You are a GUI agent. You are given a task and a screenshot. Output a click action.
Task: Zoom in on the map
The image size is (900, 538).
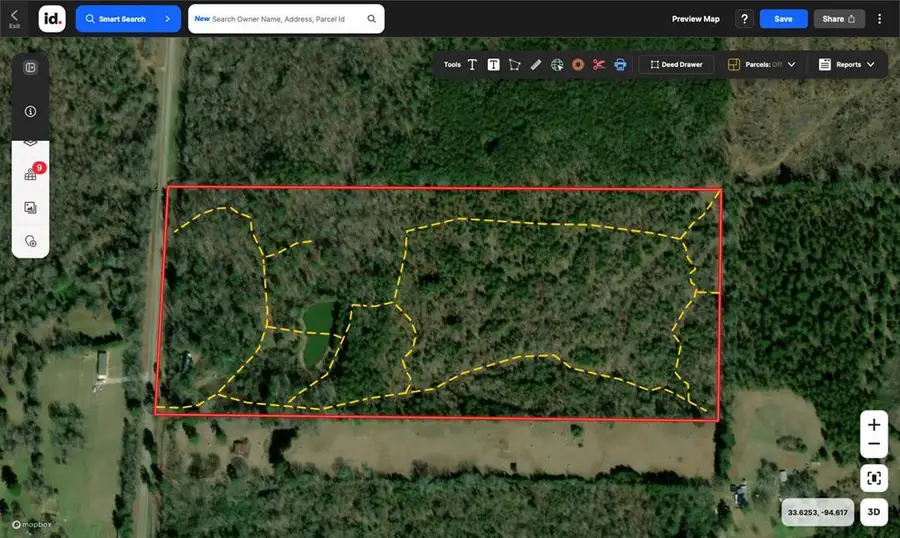click(873, 423)
